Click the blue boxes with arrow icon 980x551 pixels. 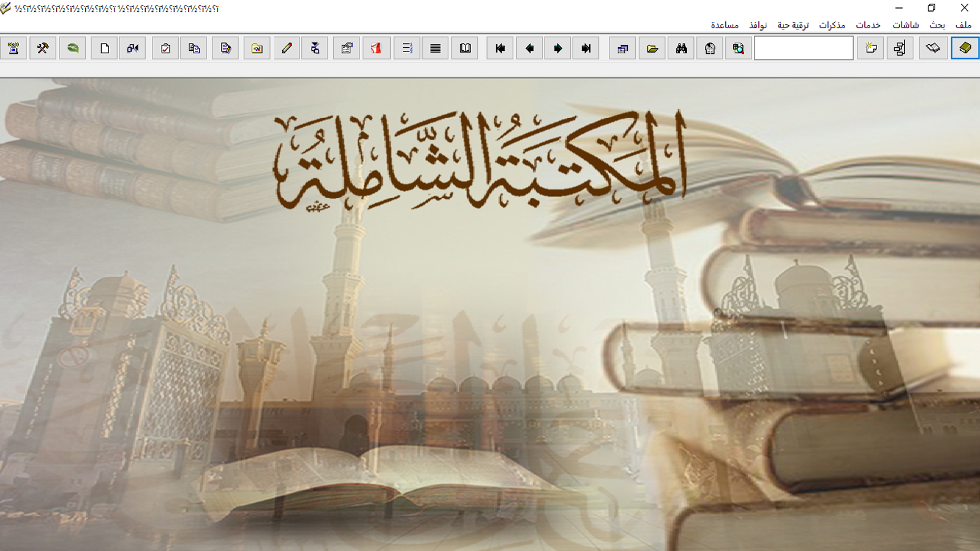(x=132, y=48)
